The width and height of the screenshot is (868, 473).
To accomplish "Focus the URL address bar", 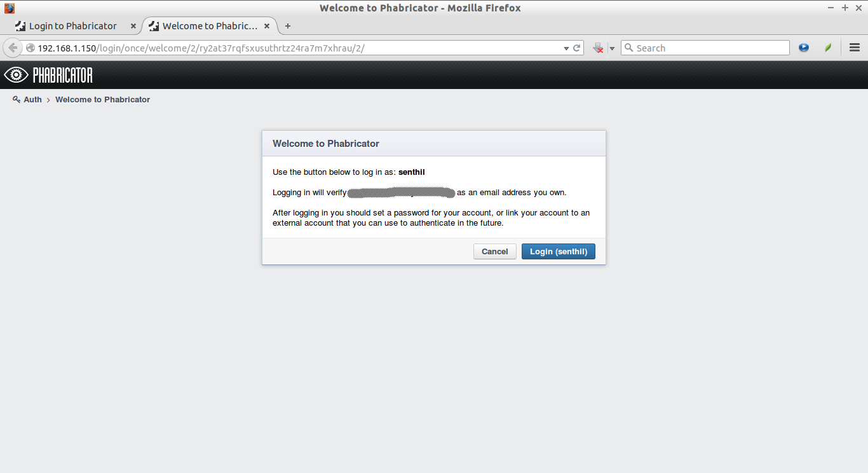I will pyautogui.click(x=299, y=48).
